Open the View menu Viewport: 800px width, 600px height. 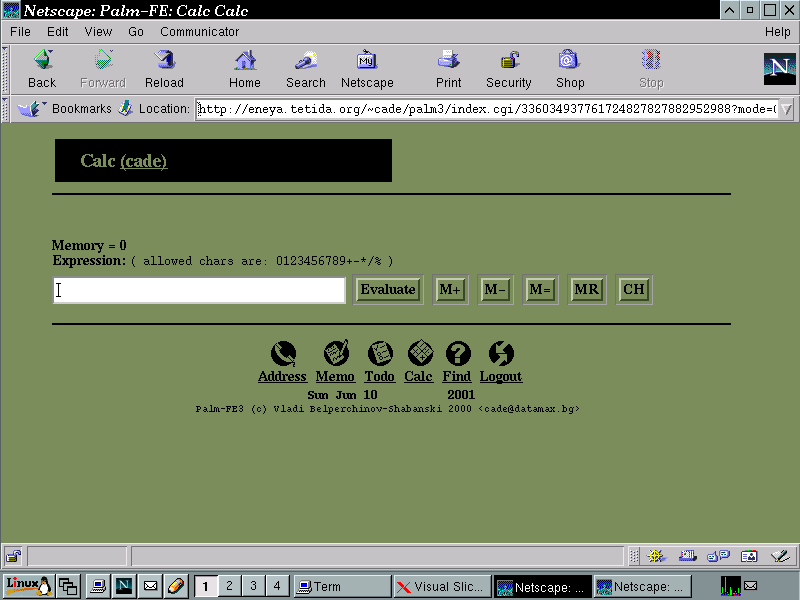tap(98, 32)
